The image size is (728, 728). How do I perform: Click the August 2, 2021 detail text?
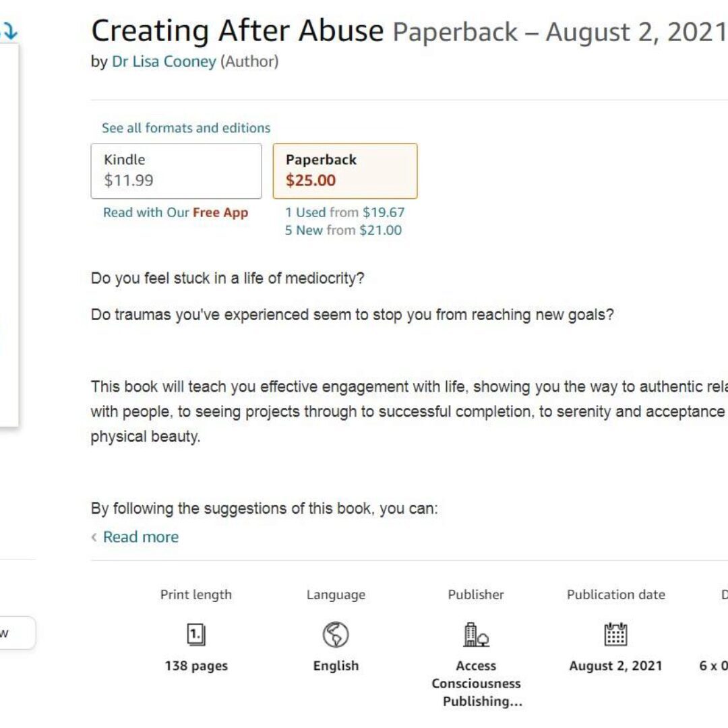(615, 666)
